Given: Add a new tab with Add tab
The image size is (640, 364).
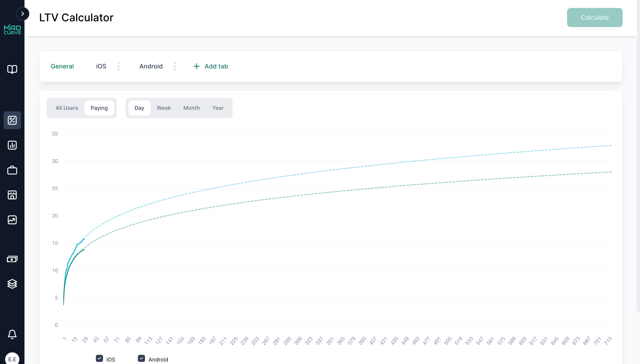Looking at the screenshot, I should (x=210, y=66).
